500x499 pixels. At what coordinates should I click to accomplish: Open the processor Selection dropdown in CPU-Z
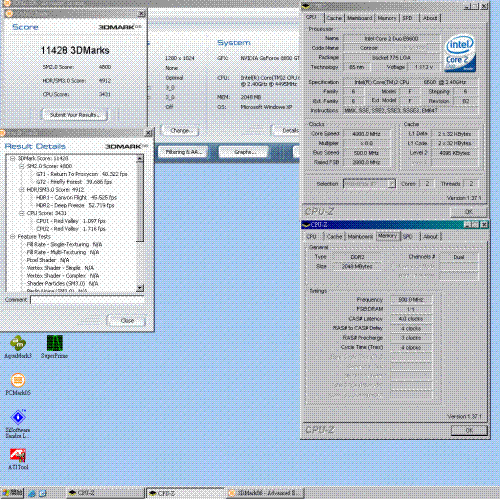pos(392,184)
